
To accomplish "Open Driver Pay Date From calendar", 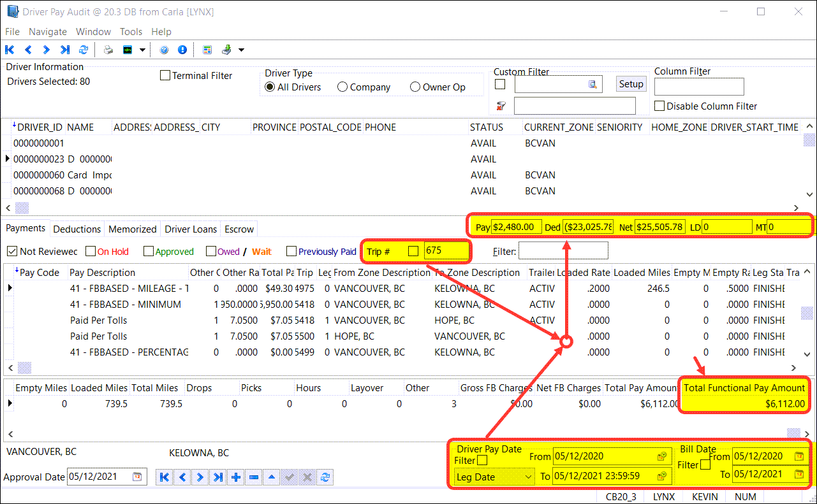I will 662,456.
